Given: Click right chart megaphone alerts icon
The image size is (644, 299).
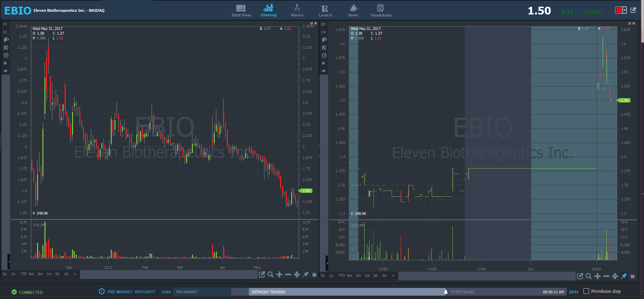Looking at the screenshot, I should click(324, 71).
